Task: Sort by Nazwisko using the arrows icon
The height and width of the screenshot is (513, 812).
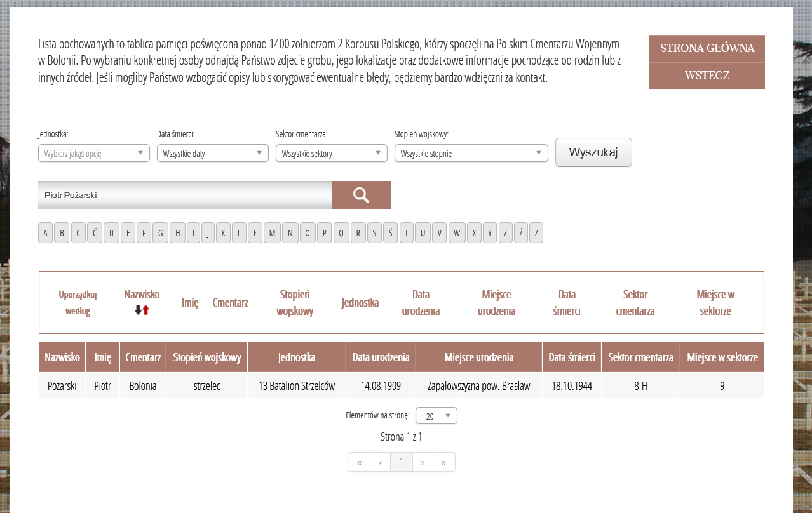Action: click(x=142, y=310)
